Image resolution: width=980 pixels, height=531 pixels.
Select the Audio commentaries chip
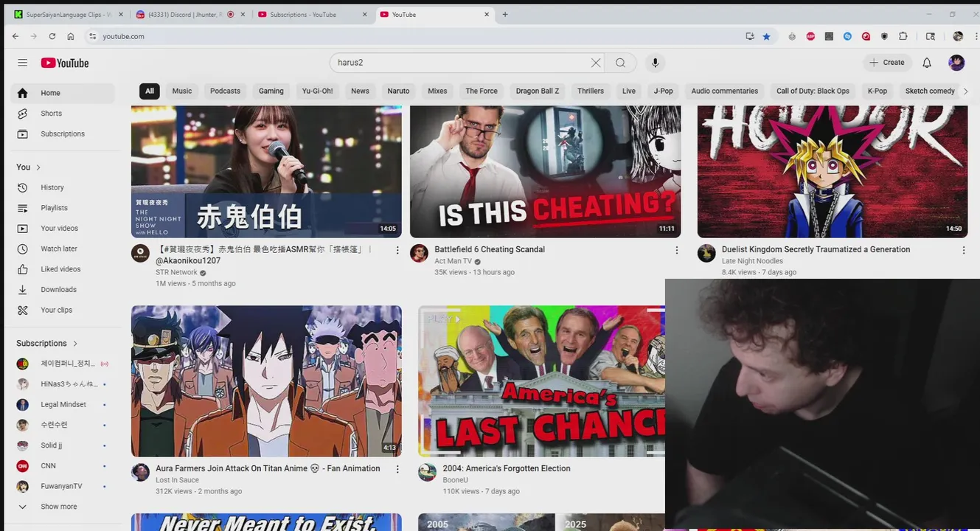pos(724,91)
